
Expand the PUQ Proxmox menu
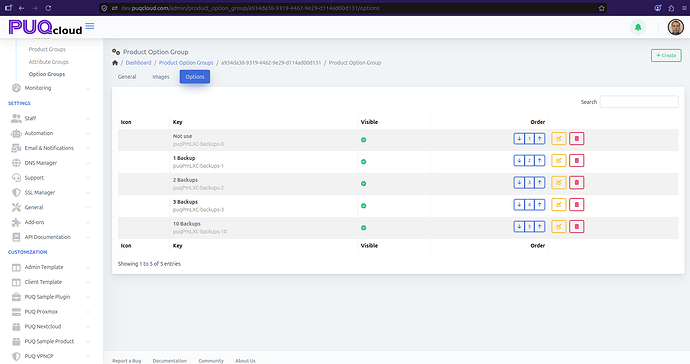click(51, 312)
